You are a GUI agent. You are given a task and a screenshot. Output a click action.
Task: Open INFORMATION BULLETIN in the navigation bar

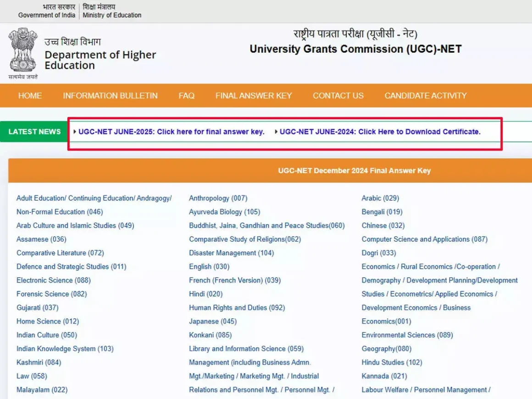click(x=110, y=96)
